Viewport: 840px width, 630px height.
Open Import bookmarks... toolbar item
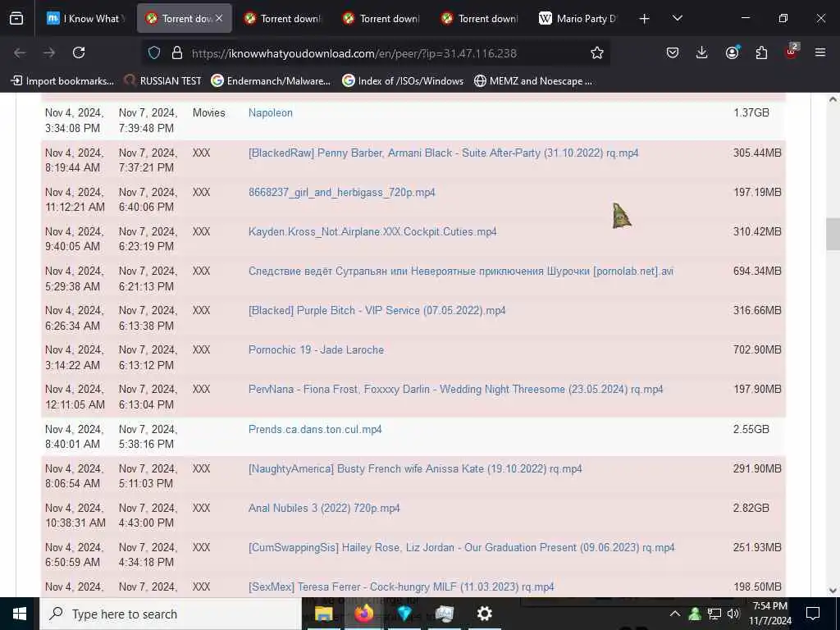point(62,81)
